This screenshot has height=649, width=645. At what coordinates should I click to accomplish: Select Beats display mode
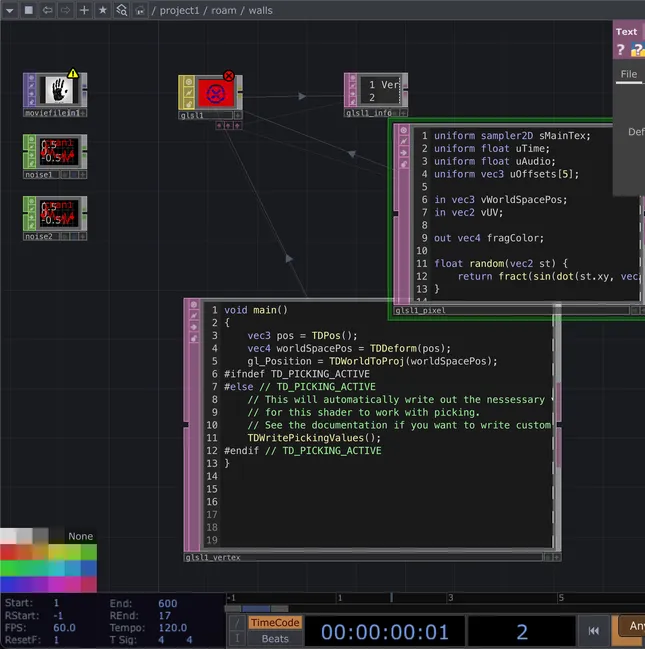(x=275, y=639)
